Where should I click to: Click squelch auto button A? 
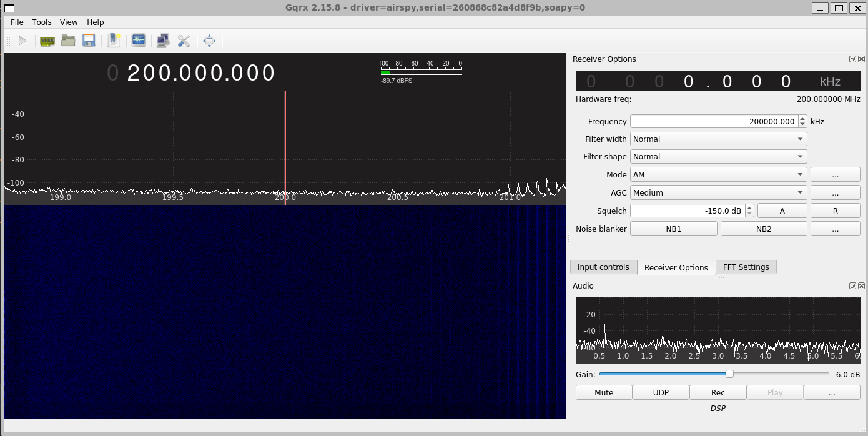782,211
